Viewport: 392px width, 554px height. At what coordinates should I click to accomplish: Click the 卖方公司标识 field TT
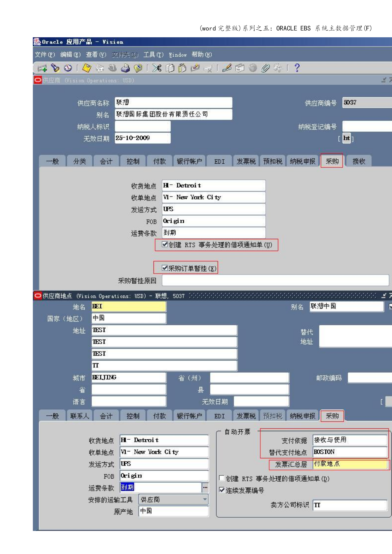350,505
